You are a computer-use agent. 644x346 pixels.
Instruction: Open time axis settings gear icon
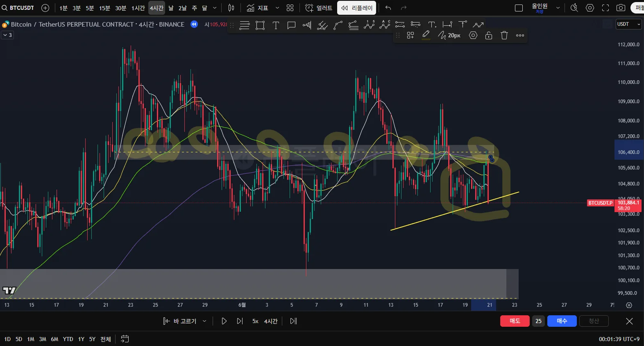point(629,305)
